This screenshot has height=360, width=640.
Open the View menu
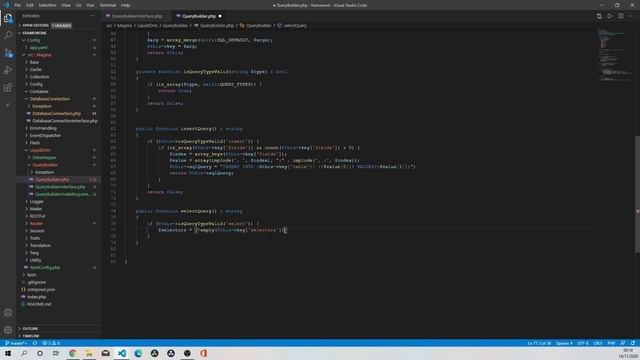(66, 5)
